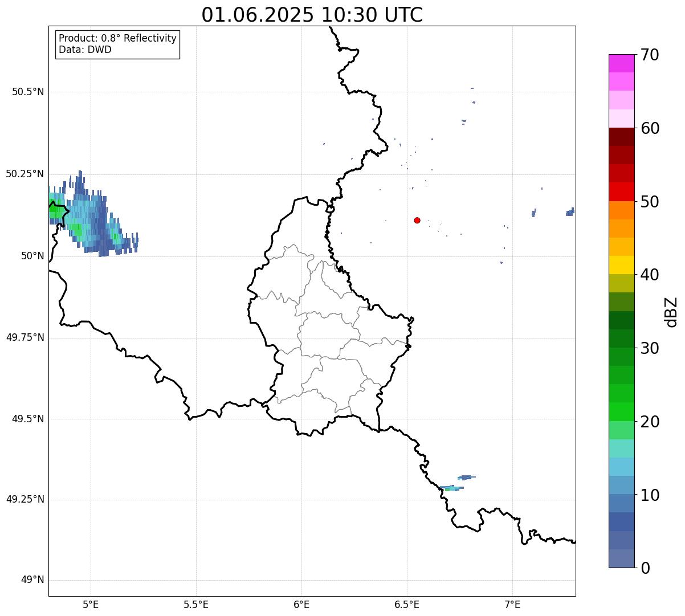Click the Product: 0.8° Reflectivity label

click(x=118, y=38)
